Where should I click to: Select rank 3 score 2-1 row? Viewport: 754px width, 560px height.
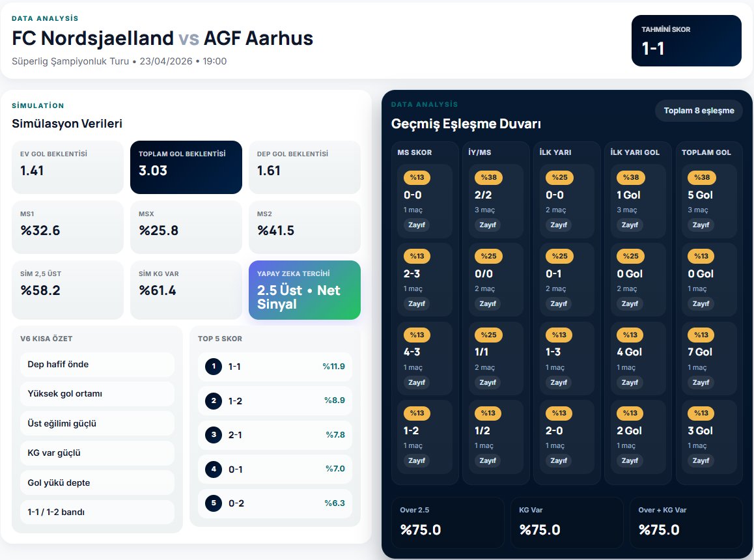point(275,435)
